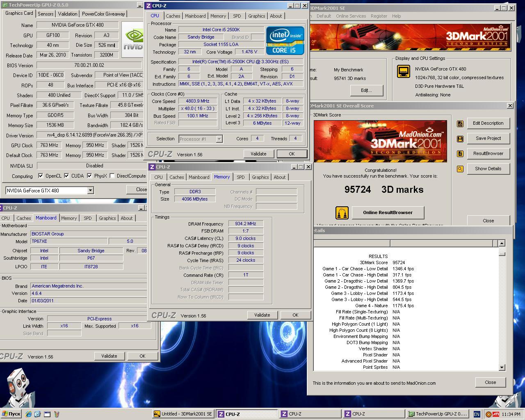Viewport: 525px width, 420px height.
Task: Open Help menu in 3DMark
Action: (396, 16)
